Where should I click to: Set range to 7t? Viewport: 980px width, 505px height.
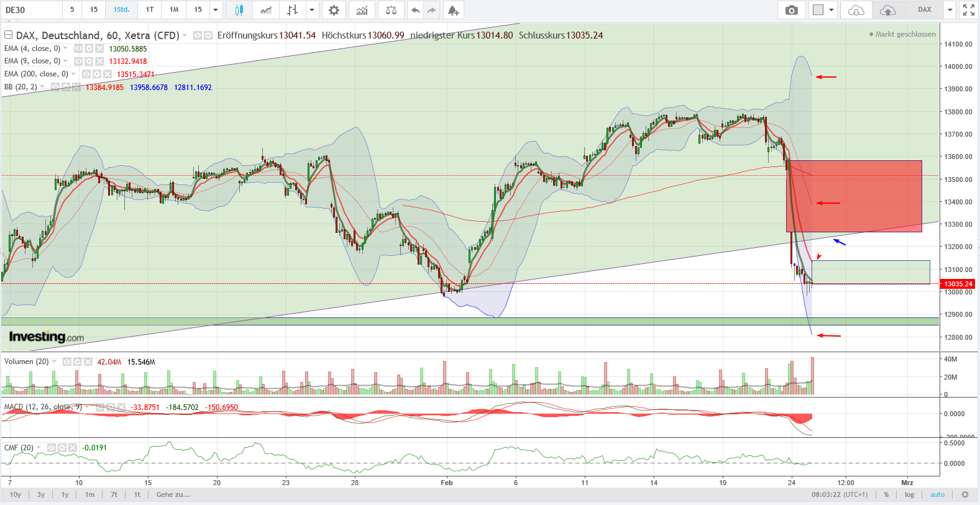(x=114, y=494)
